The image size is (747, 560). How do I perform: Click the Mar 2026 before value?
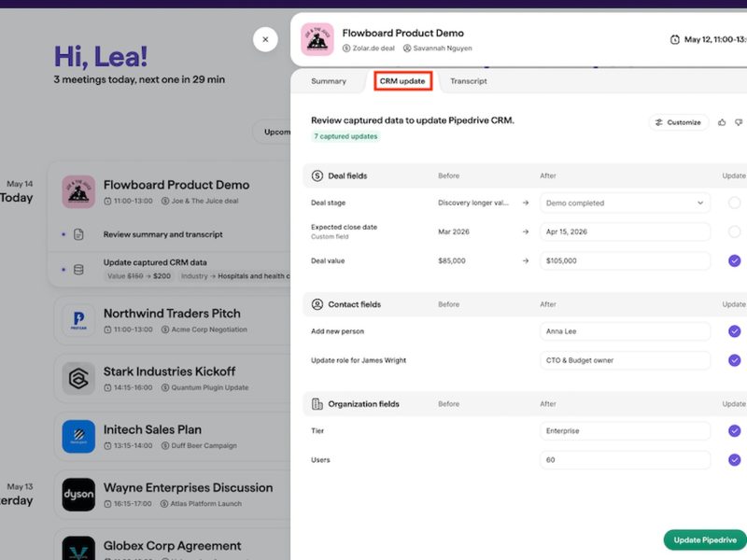[x=454, y=231]
